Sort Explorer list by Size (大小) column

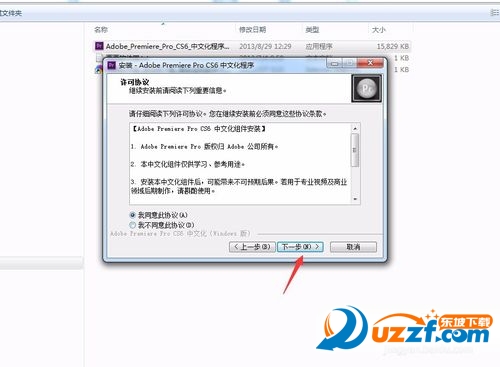[379, 30]
